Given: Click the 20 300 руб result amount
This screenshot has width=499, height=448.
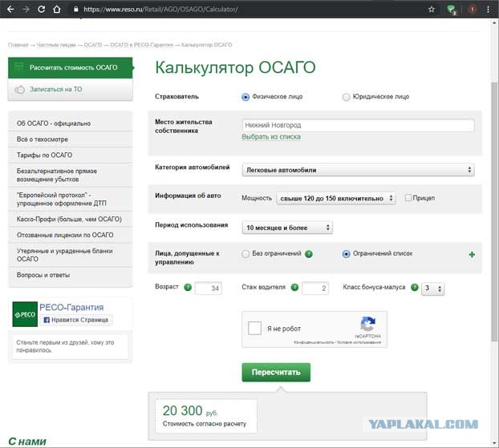Looking at the screenshot, I should click(x=190, y=411).
